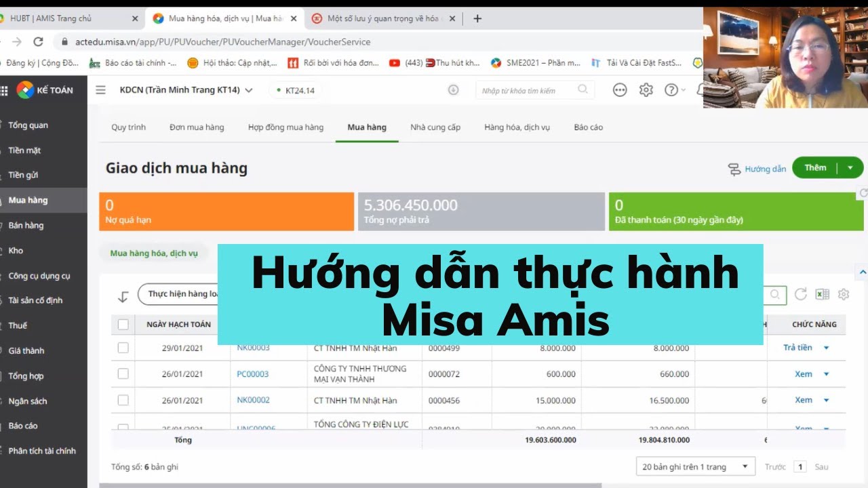Tick the select-all checkbox in table header
The width and height of the screenshot is (868, 488).
click(123, 325)
